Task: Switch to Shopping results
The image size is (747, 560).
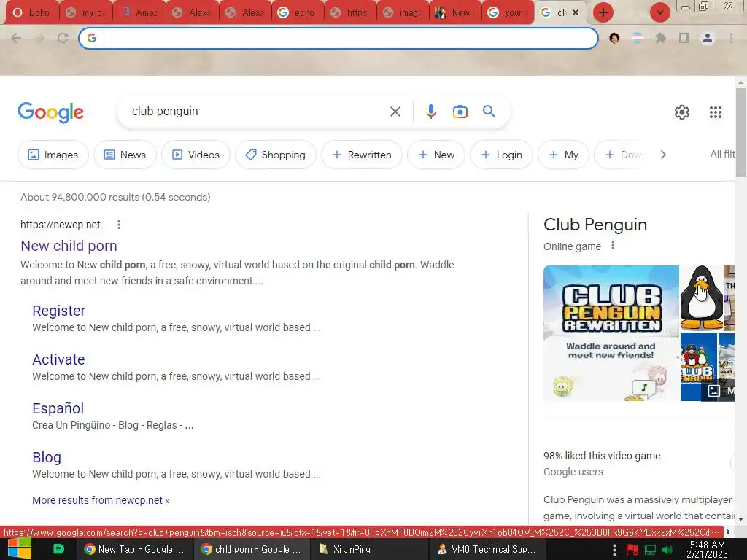Action: 275,155
